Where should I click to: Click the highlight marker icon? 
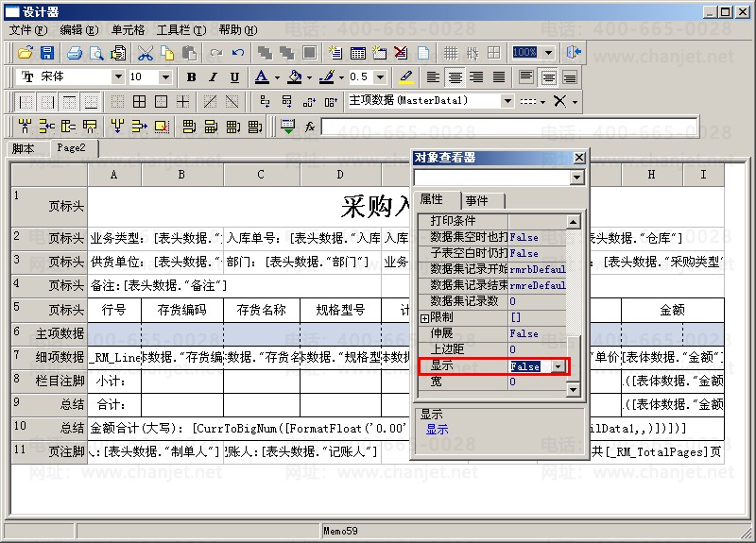(405, 77)
